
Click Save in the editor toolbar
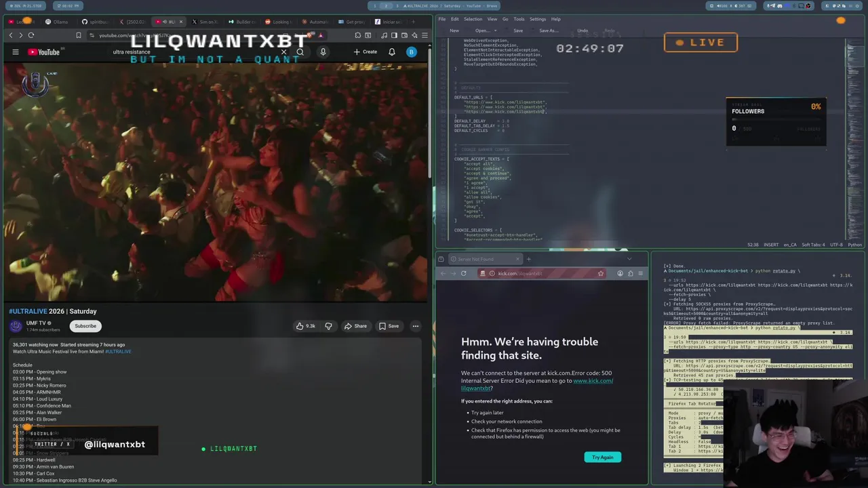518,30
